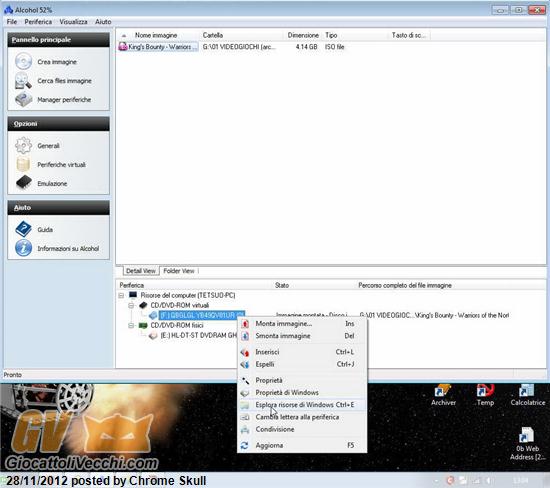Click the Informazioni su Alcohol link

[x=68, y=249]
